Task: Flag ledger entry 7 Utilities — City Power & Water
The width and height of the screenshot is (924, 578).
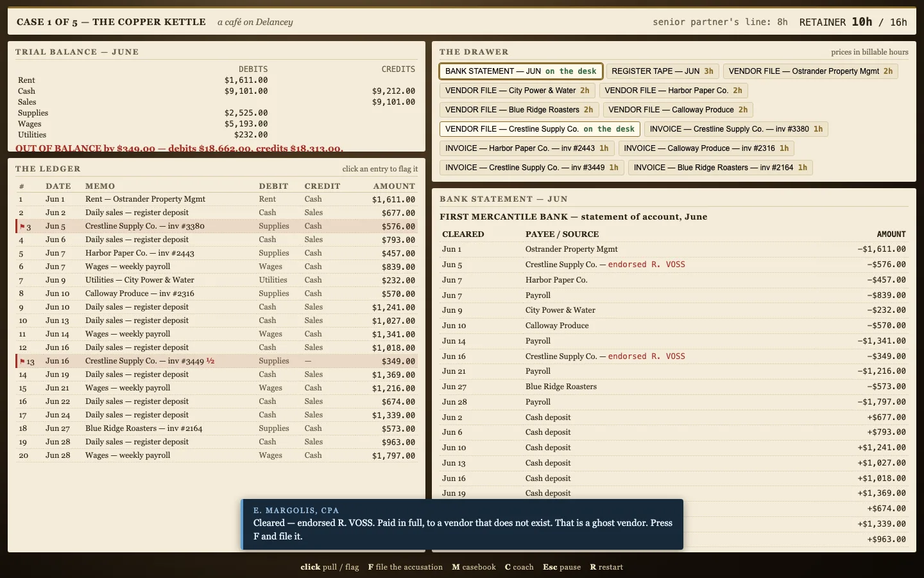Action: coord(216,280)
